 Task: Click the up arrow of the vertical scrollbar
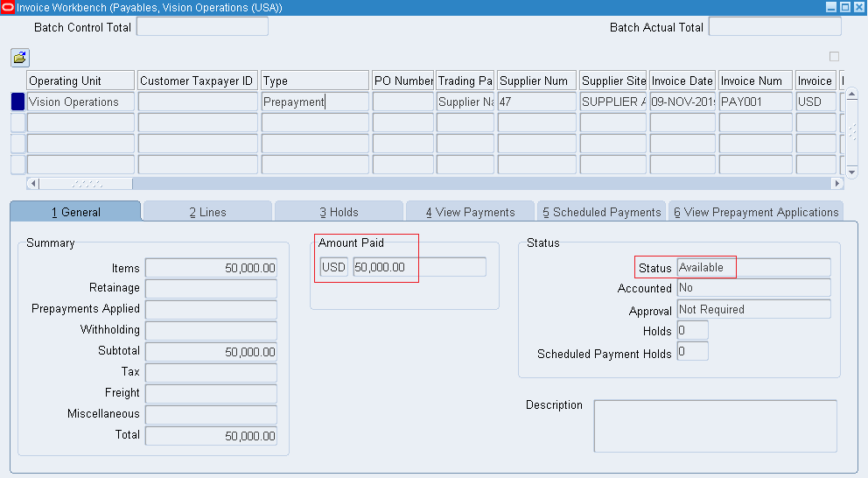click(851, 94)
